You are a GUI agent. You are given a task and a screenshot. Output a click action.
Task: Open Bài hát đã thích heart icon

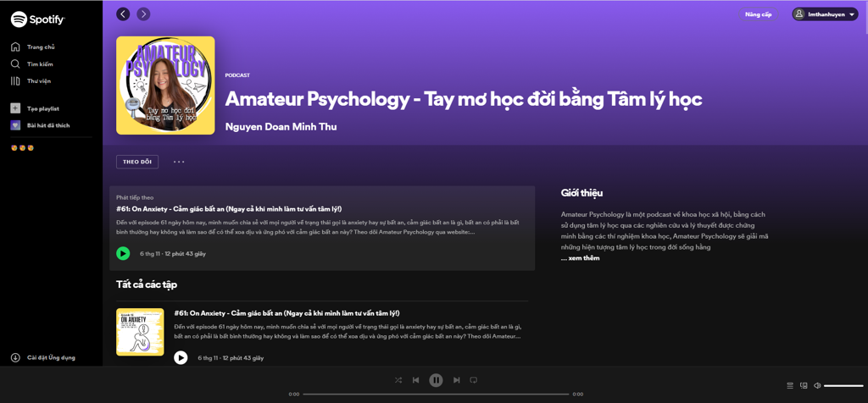15,125
